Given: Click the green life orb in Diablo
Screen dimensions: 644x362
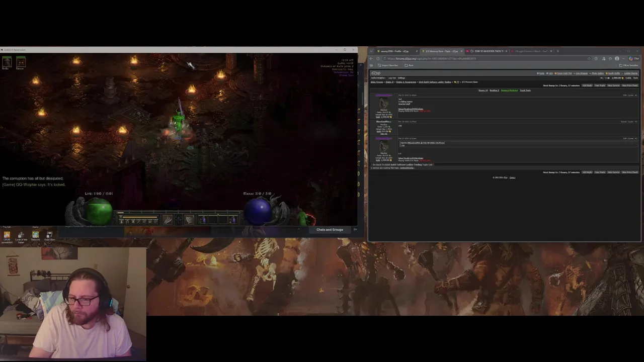Looking at the screenshot, I should pyautogui.click(x=100, y=211).
